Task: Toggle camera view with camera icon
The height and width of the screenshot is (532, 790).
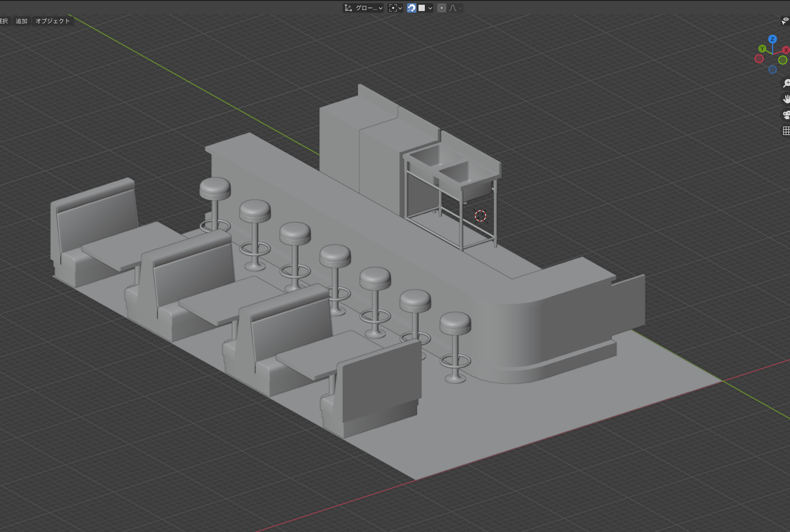Action: (x=786, y=115)
